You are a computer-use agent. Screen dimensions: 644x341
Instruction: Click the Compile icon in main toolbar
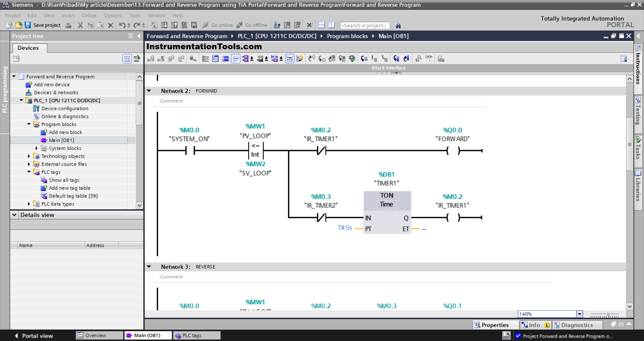(x=154, y=25)
